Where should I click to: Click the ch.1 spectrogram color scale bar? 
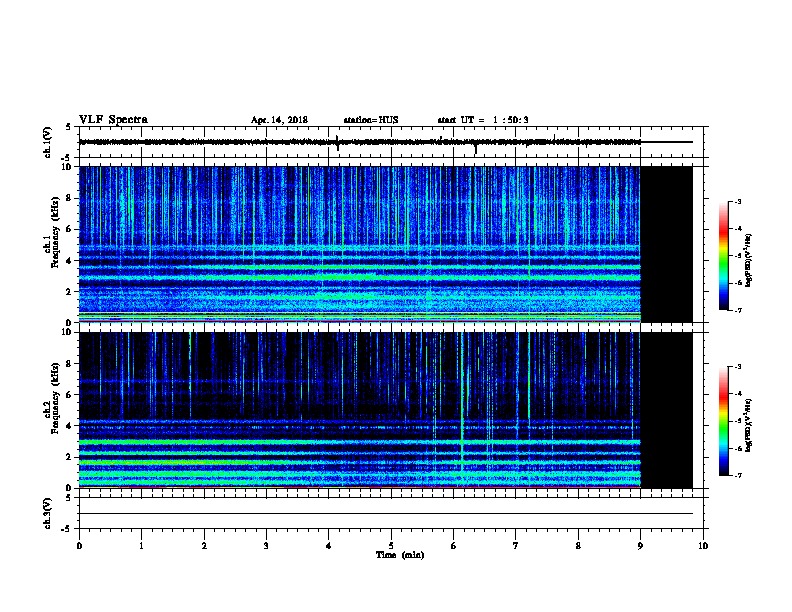click(x=724, y=256)
